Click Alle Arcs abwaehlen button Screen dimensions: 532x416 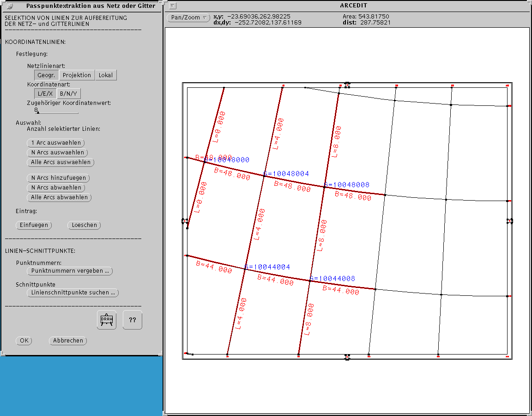59,197
